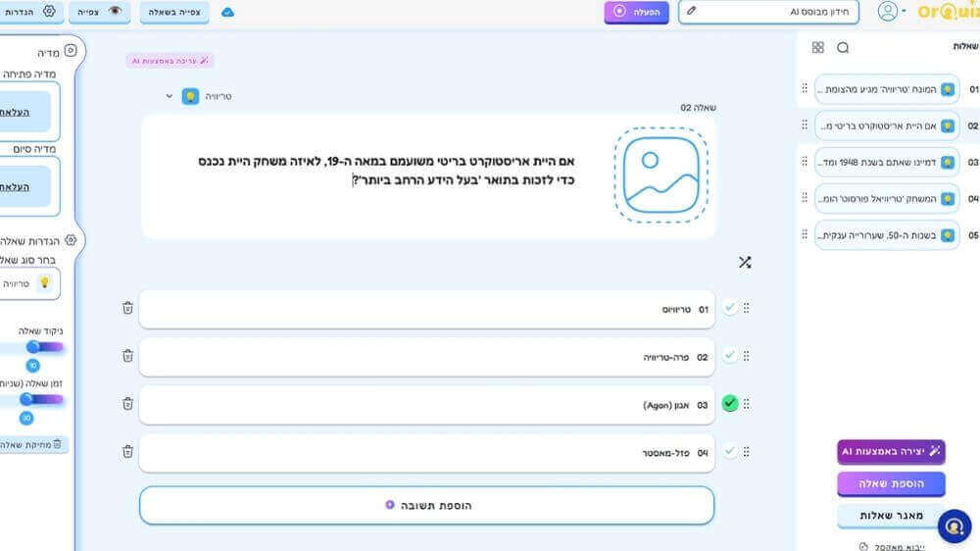
Task: Delete answer 01 with its trash icon
Action: pyautogui.click(x=127, y=309)
